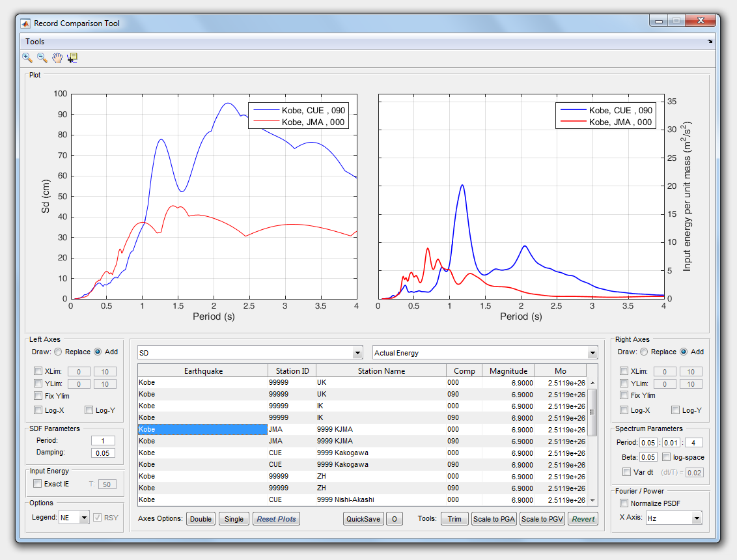Select the Zoom In magnifier tool
The image size is (737, 560).
pos(27,58)
